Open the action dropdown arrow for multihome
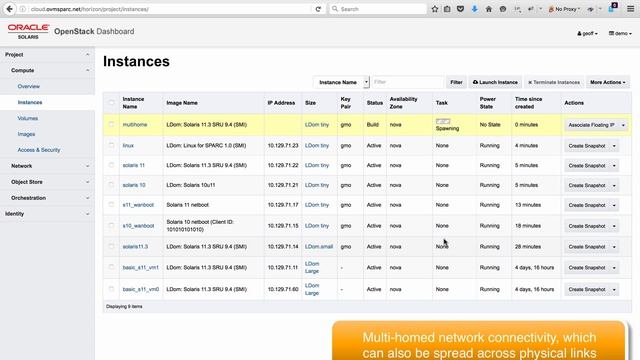The width and height of the screenshot is (640, 360). (x=623, y=125)
